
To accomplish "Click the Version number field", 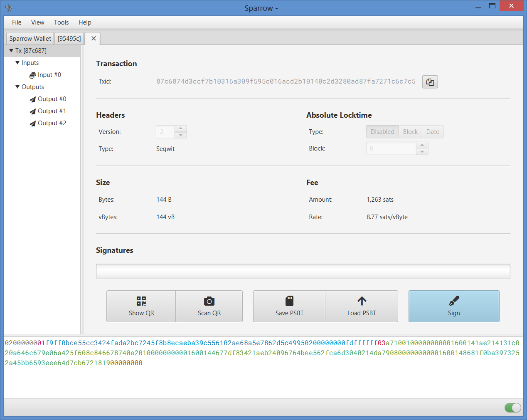I will [x=165, y=132].
